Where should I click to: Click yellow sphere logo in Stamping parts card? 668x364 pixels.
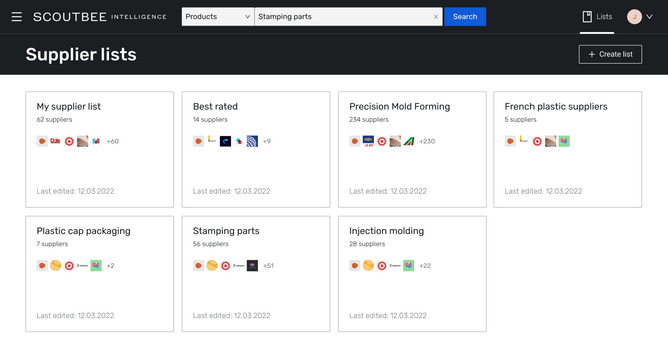[x=212, y=266]
